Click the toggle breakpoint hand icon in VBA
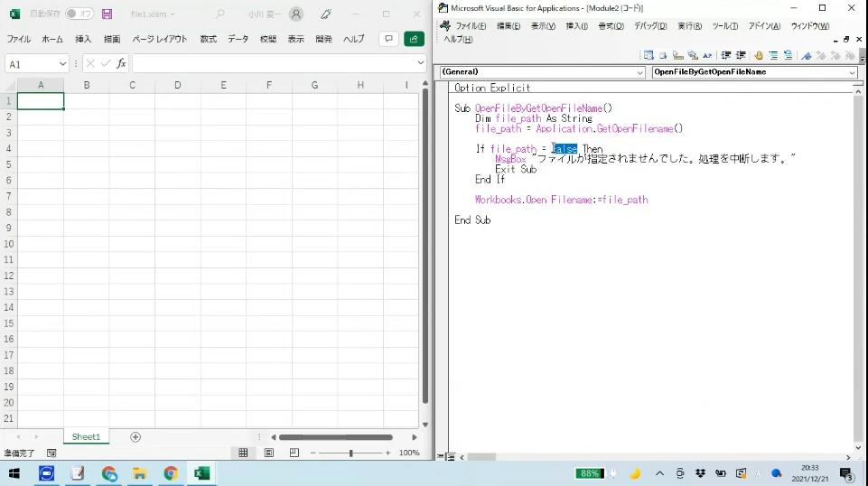Image resolution: width=868 pixels, height=486 pixels. [x=758, y=56]
